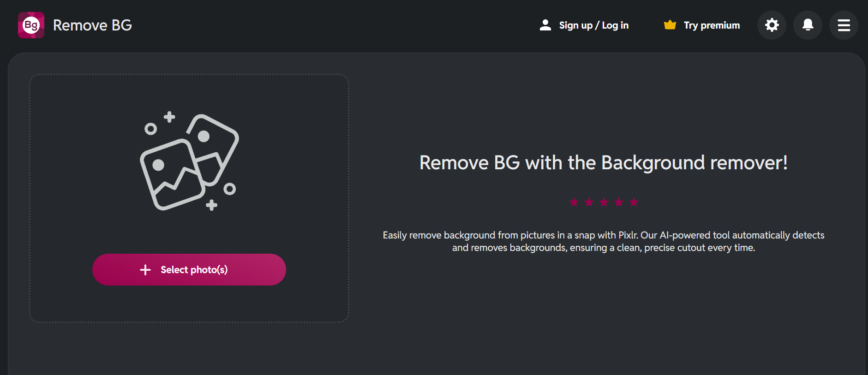The width and height of the screenshot is (868, 375).
Task: Click the plus icon inside Select photo(s)
Action: [145, 270]
